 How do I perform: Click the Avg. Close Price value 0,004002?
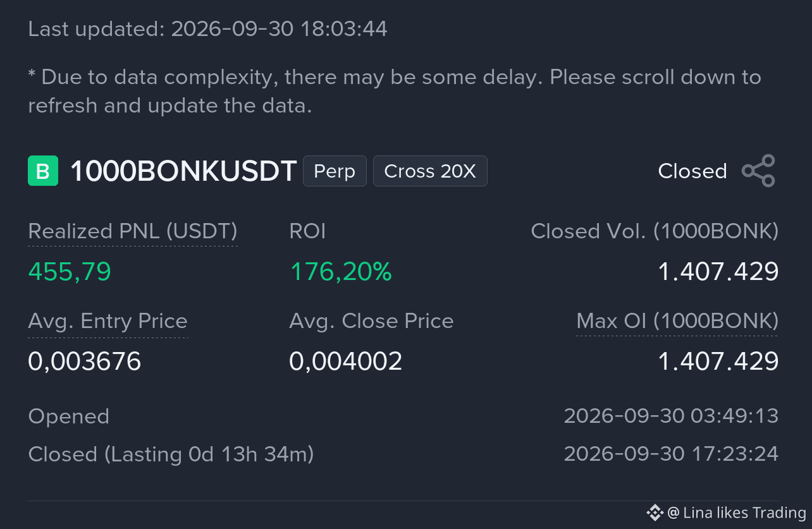[x=346, y=362]
